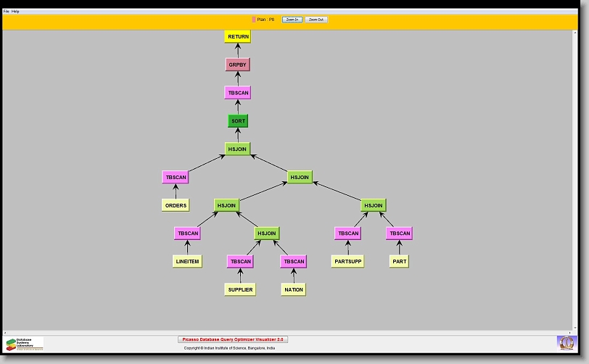Viewport: 589px width, 364px height.
Task: Select the NATION table node
Action: [293, 289]
